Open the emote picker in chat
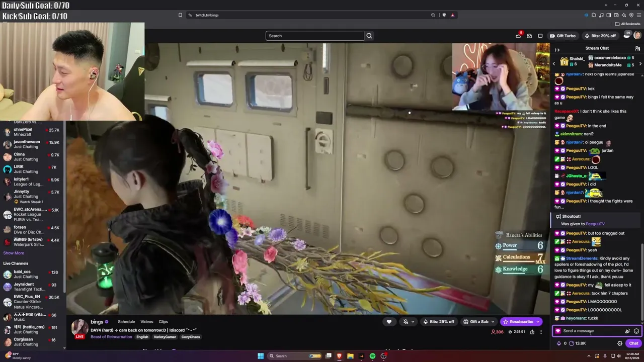Image resolution: width=644 pixels, height=362 pixels. tap(636, 331)
